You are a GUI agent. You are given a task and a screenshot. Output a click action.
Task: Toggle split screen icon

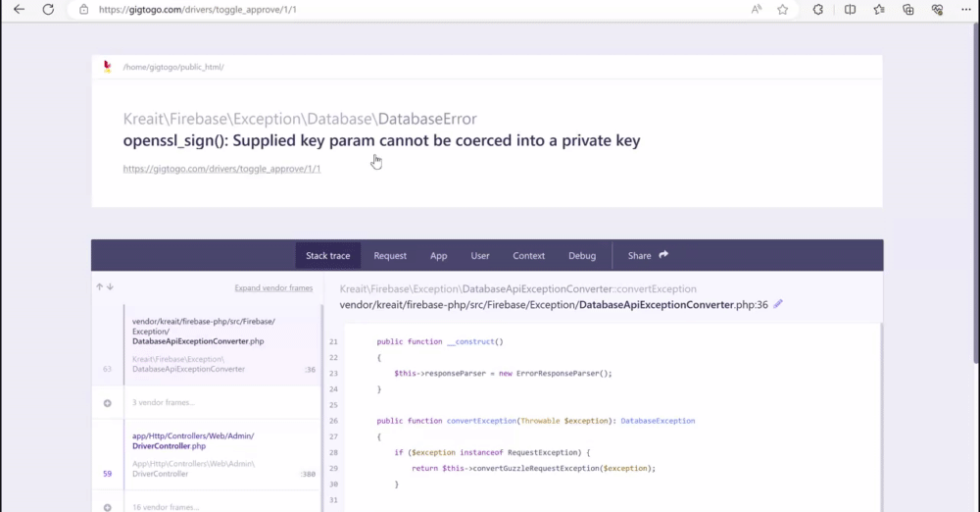pos(850,10)
